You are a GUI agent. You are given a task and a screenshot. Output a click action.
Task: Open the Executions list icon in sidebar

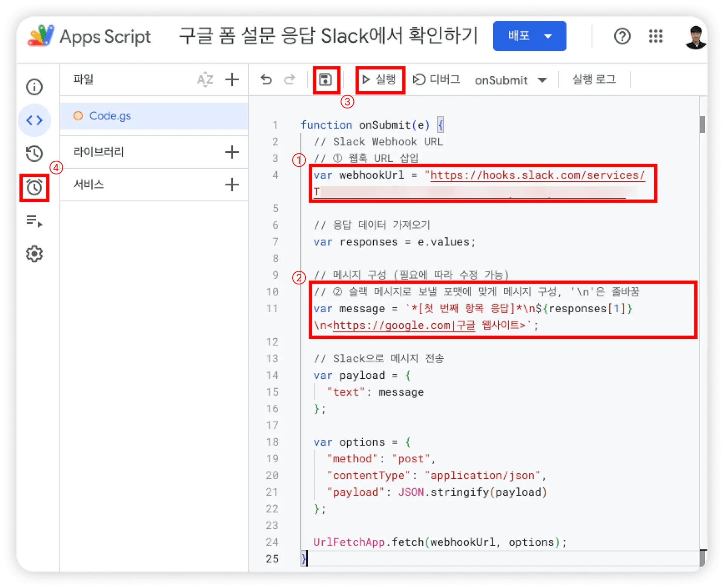34,221
